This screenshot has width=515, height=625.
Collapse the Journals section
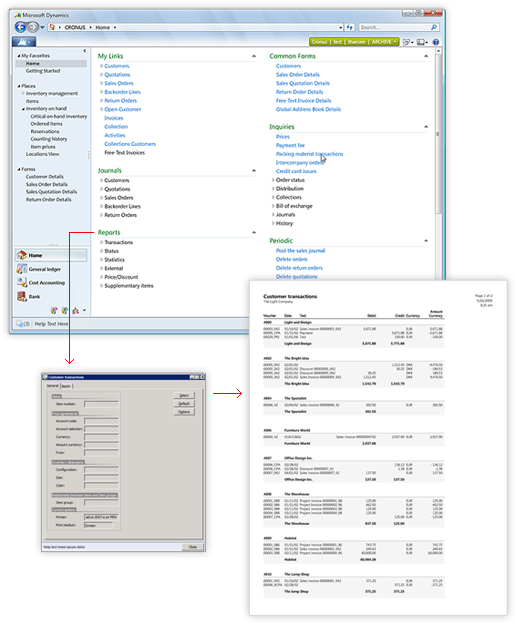(254, 171)
